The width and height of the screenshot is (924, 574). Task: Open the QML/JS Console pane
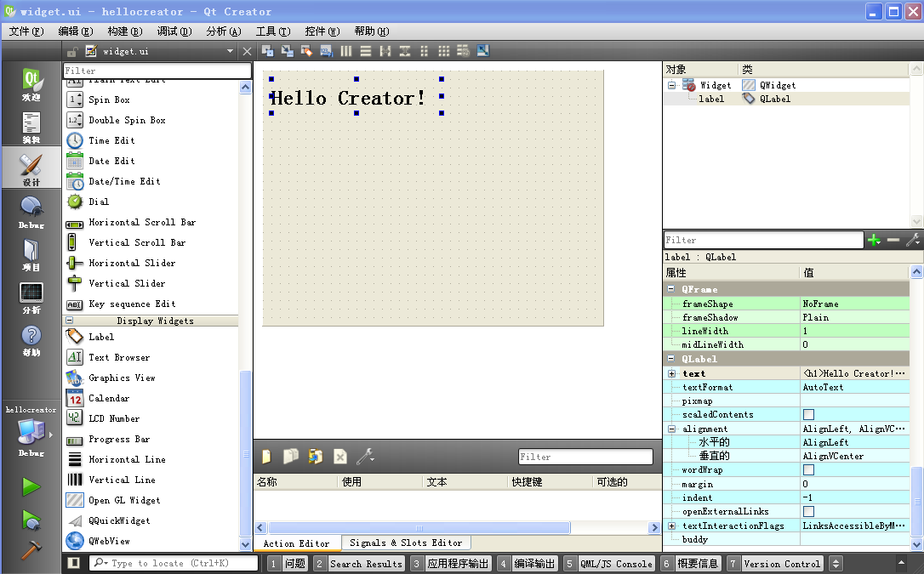pyautogui.click(x=608, y=564)
